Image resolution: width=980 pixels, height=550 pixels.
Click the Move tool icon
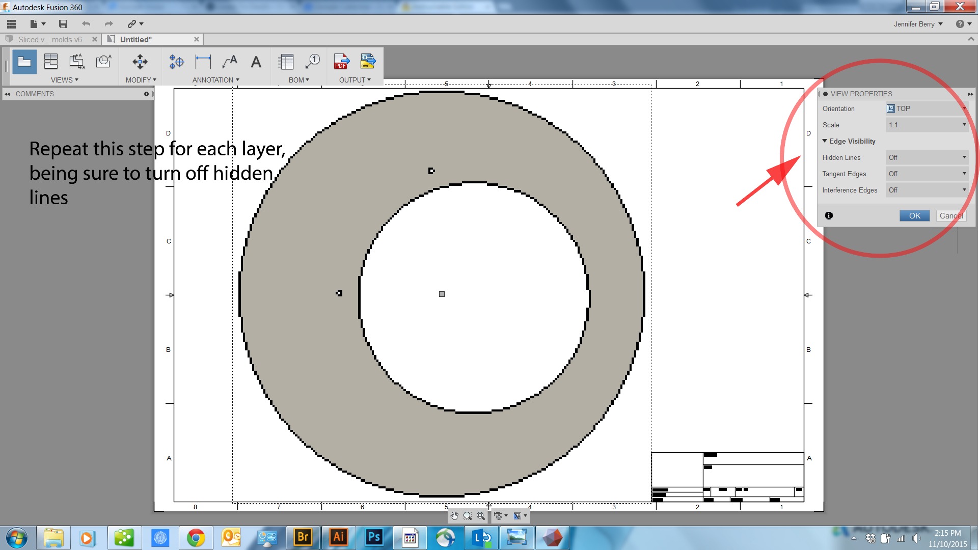click(140, 62)
